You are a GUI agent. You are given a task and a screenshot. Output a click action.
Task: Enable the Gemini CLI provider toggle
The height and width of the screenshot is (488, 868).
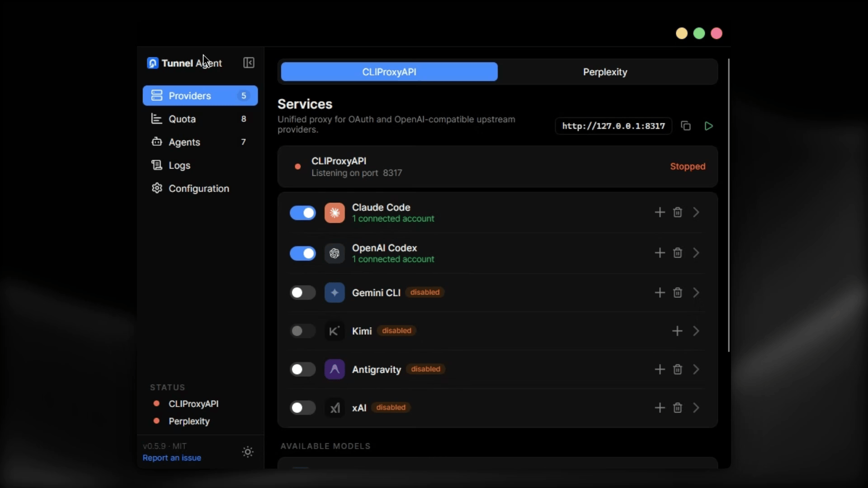click(303, 293)
